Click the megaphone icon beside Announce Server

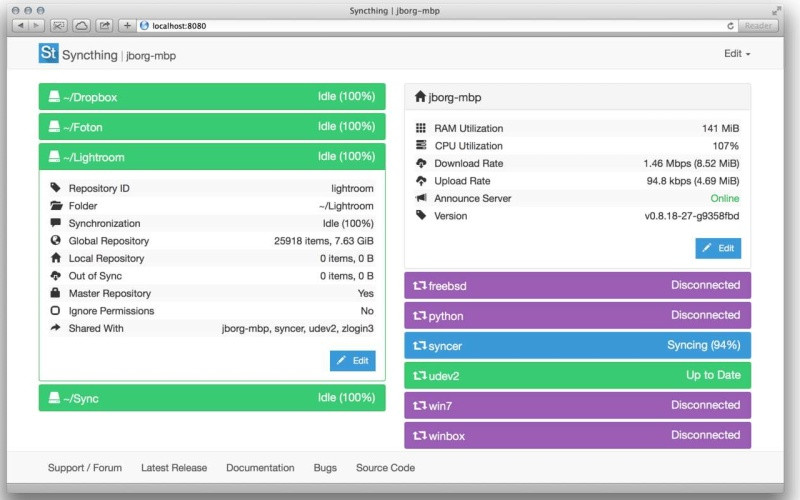tap(421, 198)
